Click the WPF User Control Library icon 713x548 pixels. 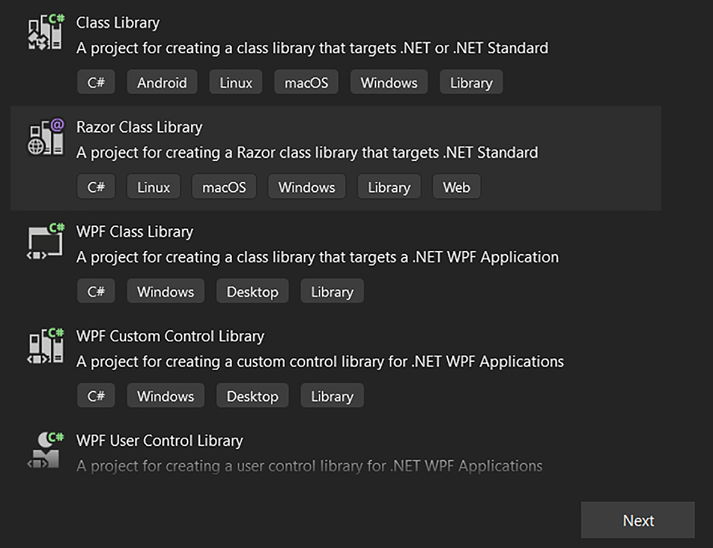(46, 450)
